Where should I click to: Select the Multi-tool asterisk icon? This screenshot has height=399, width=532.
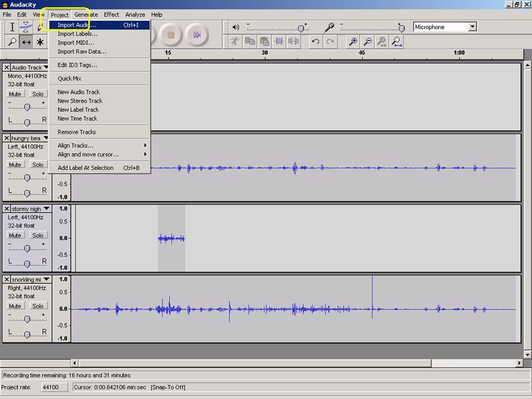point(40,42)
